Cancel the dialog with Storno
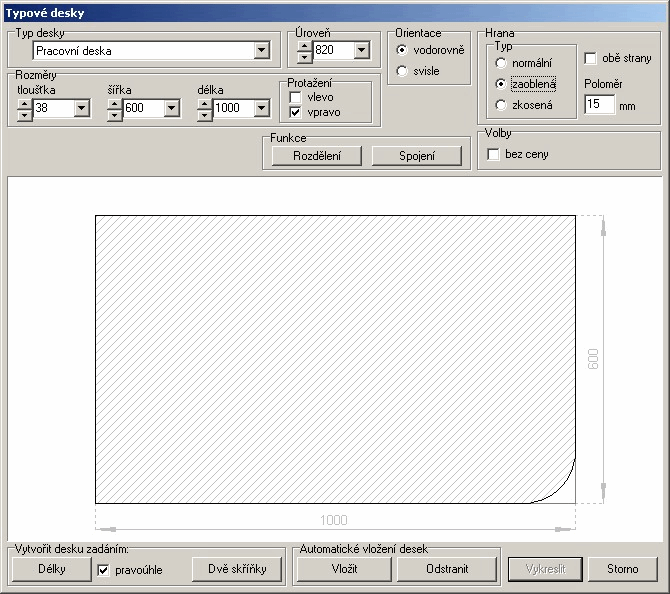The height and width of the screenshot is (594, 670). click(621, 569)
